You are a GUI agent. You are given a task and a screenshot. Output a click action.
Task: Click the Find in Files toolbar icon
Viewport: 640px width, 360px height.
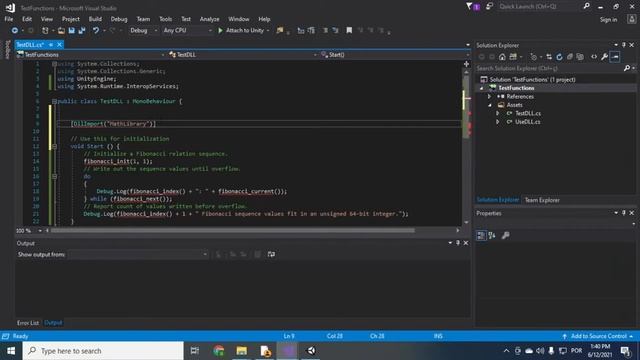[280, 31]
